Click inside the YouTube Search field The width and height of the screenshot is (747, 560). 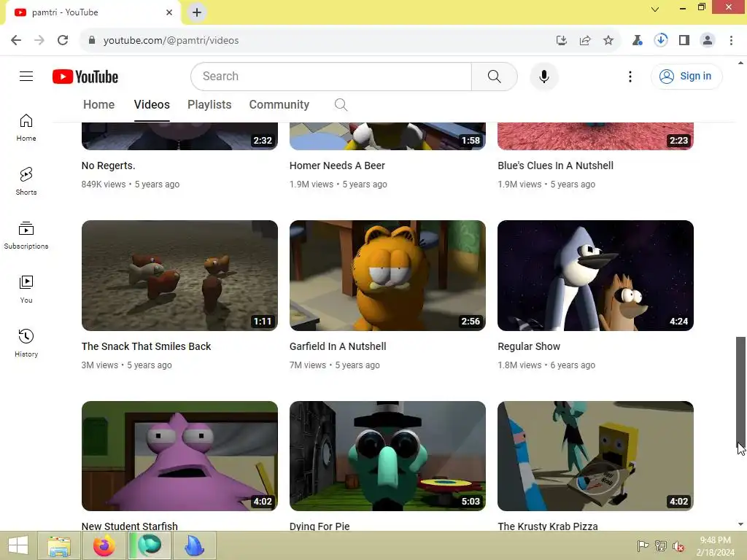(x=331, y=76)
